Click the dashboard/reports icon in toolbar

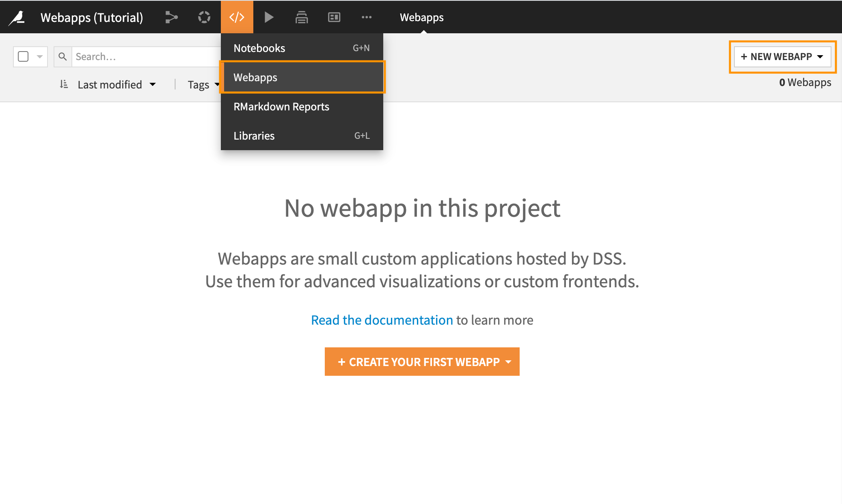coord(334,17)
